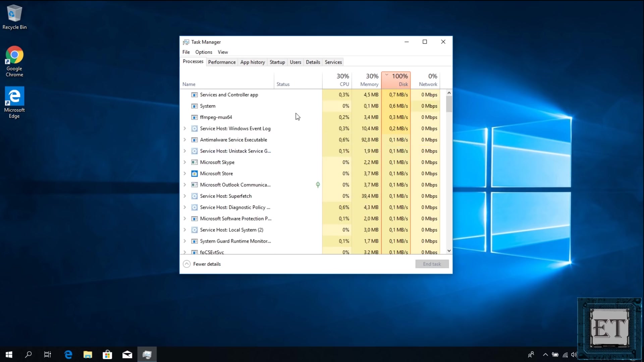The width and height of the screenshot is (644, 362).
Task: Click the Diagnostic Policy service gear icon
Action: tap(194, 207)
